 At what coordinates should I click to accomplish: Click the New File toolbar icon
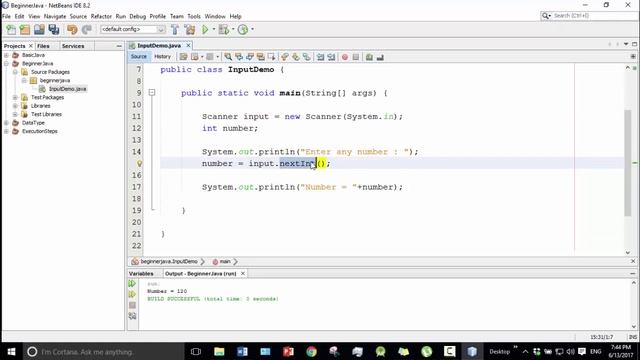point(11,29)
